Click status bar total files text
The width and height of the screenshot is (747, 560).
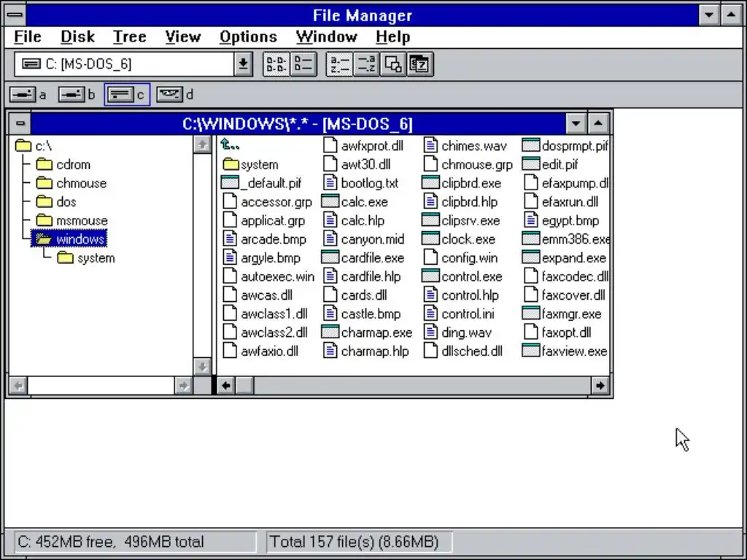[354, 542]
